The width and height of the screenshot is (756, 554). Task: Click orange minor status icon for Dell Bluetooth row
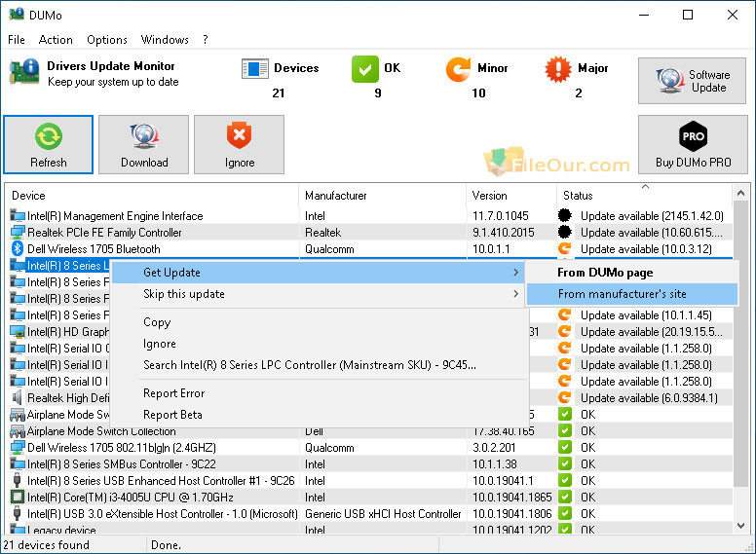[565, 248]
